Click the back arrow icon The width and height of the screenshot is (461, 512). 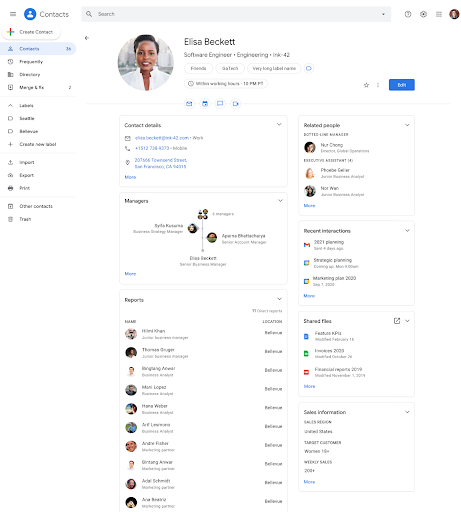click(x=87, y=38)
